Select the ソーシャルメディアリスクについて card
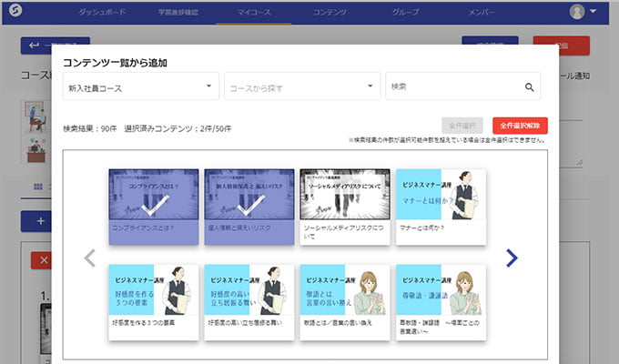619x364 pixels. (345, 207)
